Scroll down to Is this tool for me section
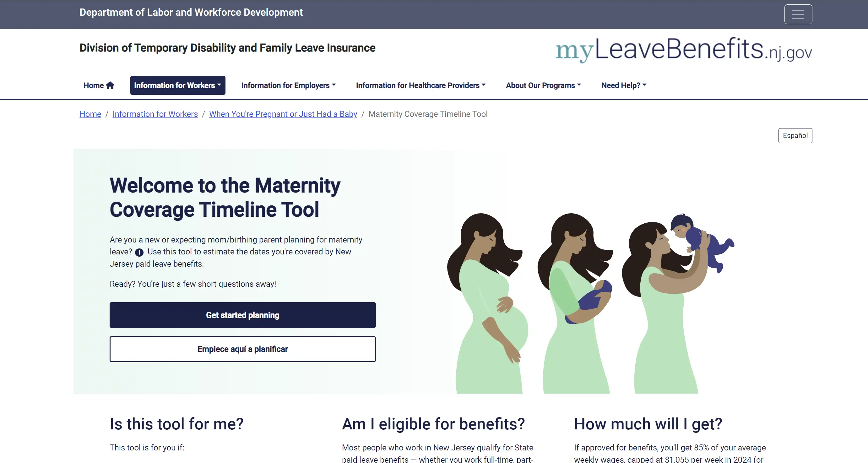This screenshot has width=868, height=463. (176, 424)
